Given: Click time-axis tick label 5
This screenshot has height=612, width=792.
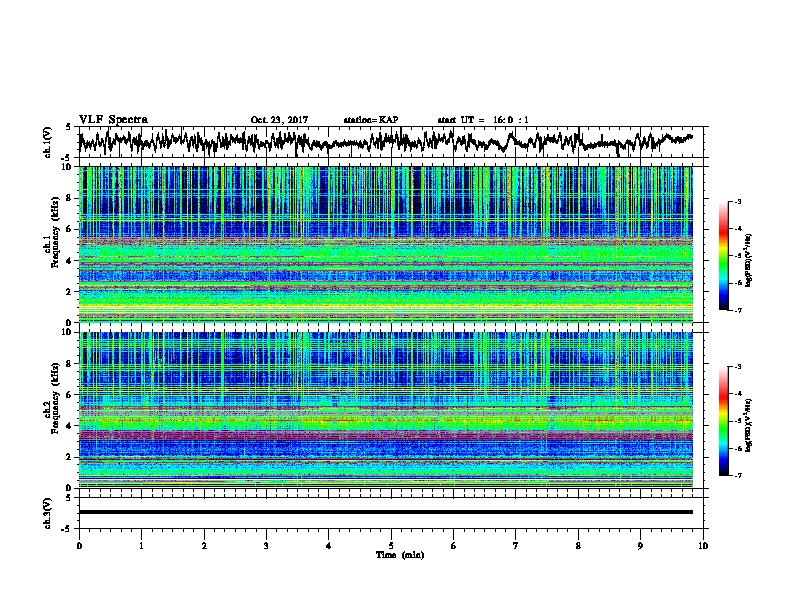Looking at the screenshot, I should [391, 546].
